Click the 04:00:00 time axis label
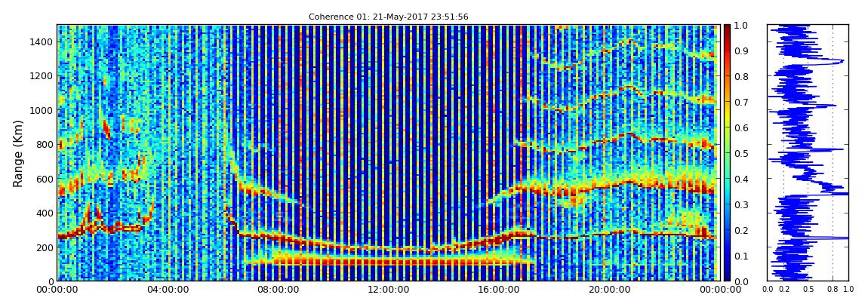 pos(167,290)
